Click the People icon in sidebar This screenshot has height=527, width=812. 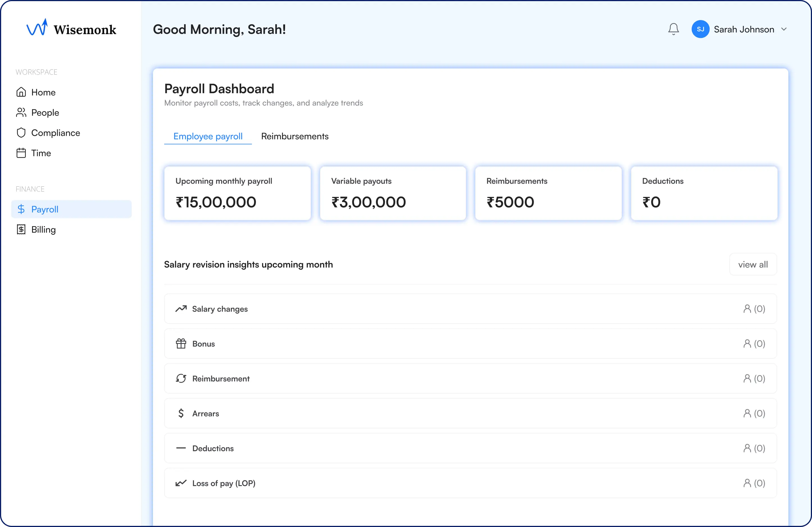point(21,113)
